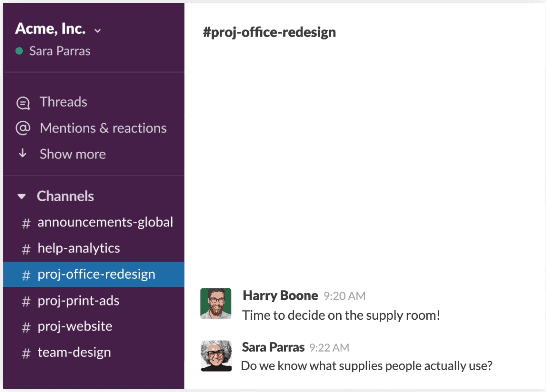
Task: Click Sara Parras's avatar in the message list
Action: click(x=216, y=356)
